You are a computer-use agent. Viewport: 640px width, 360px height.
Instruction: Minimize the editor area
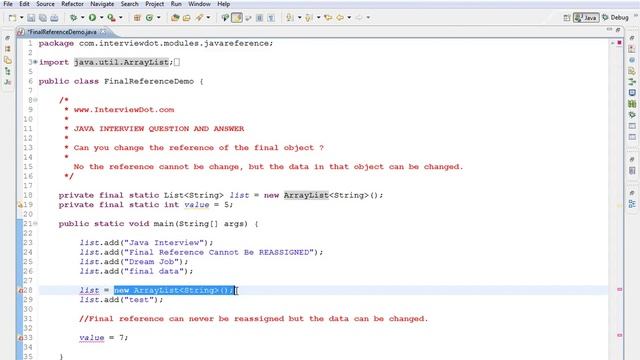pos(609,29)
